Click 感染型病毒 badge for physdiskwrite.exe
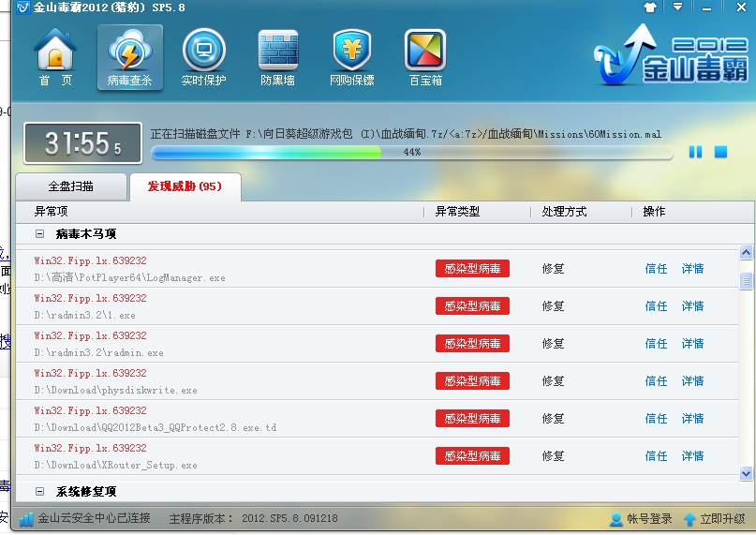 point(472,381)
